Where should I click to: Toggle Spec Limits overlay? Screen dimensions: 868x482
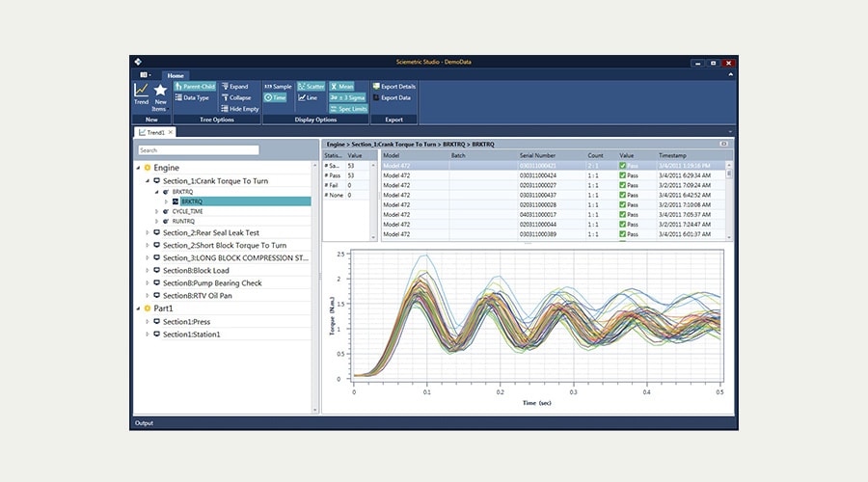coord(349,109)
